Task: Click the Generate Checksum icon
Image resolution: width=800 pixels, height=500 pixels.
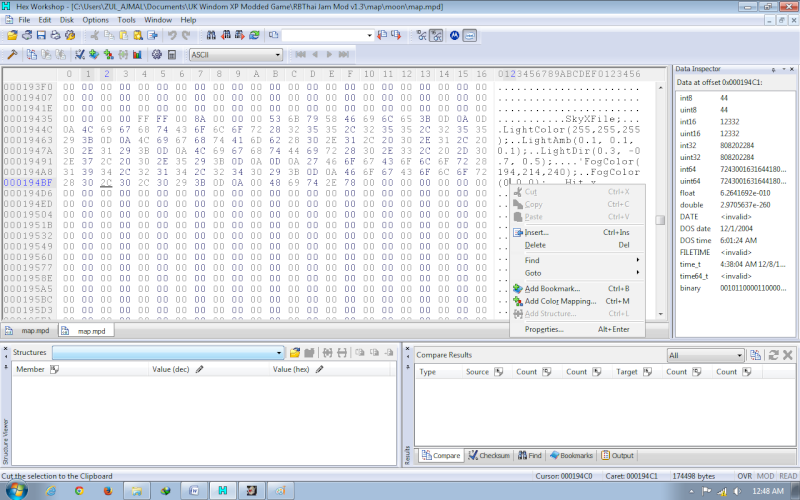Action: tap(80, 55)
